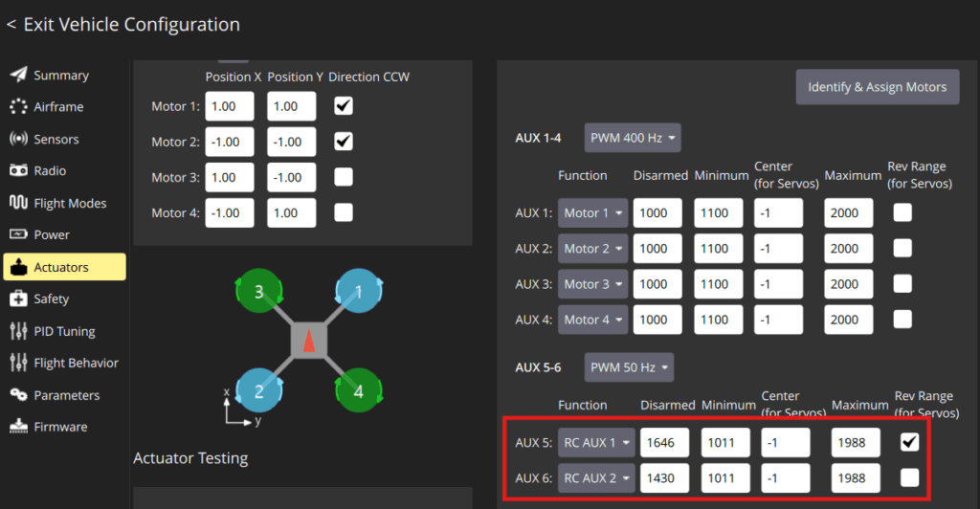Open the Summary paper plane icon

19,75
